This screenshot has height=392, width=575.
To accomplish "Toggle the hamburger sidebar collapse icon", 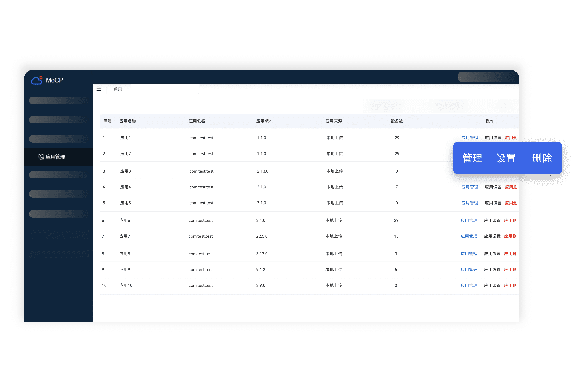I will pos(99,89).
